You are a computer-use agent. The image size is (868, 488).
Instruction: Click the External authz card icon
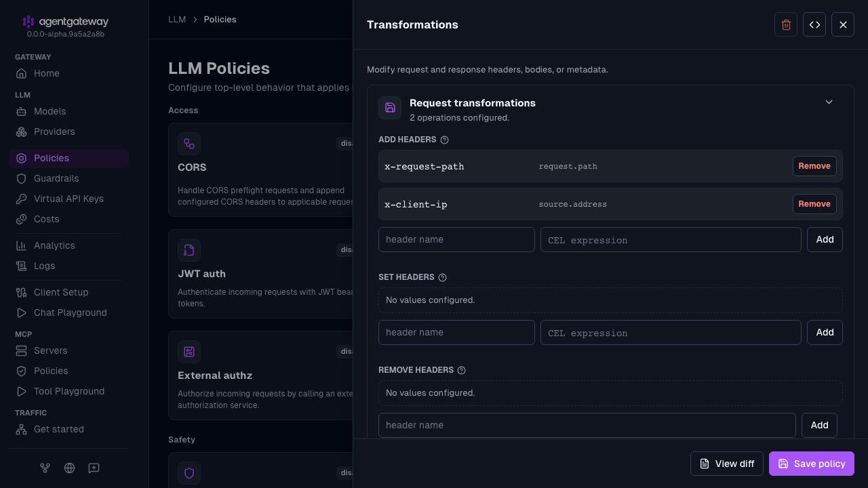[189, 352]
